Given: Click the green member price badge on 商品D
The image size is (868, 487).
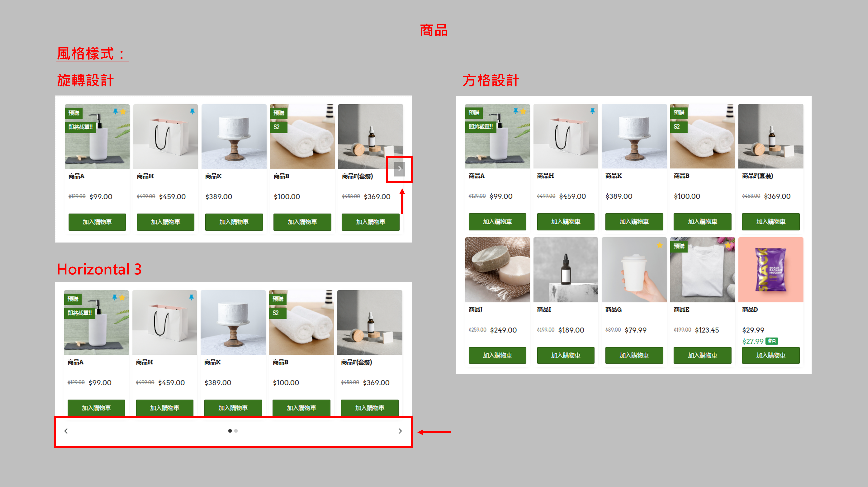Looking at the screenshot, I should tap(772, 341).
